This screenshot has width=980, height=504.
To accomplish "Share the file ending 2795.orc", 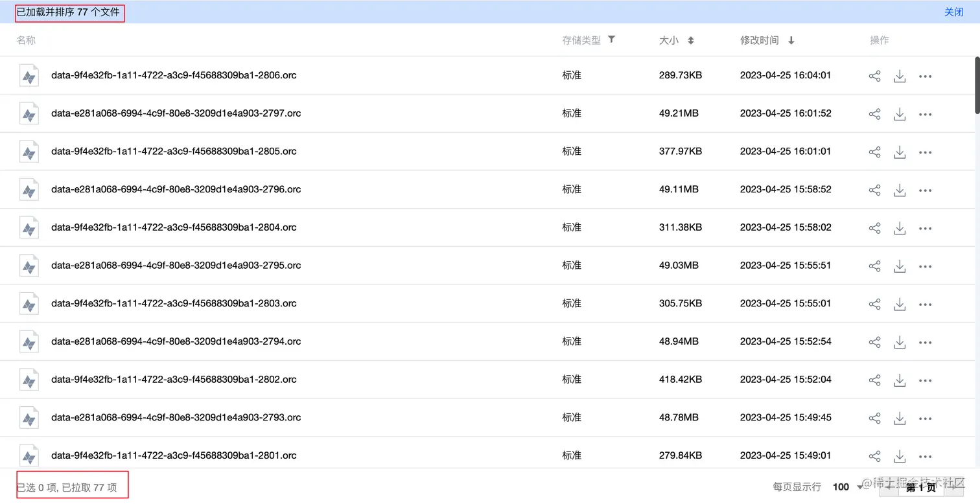I will click(x=874, y=266).
